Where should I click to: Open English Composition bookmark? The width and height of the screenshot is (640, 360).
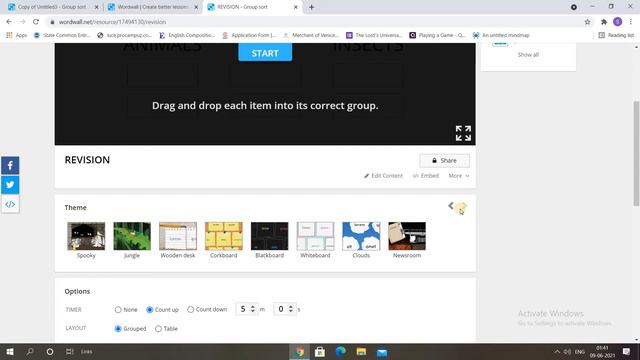[187, 36]
